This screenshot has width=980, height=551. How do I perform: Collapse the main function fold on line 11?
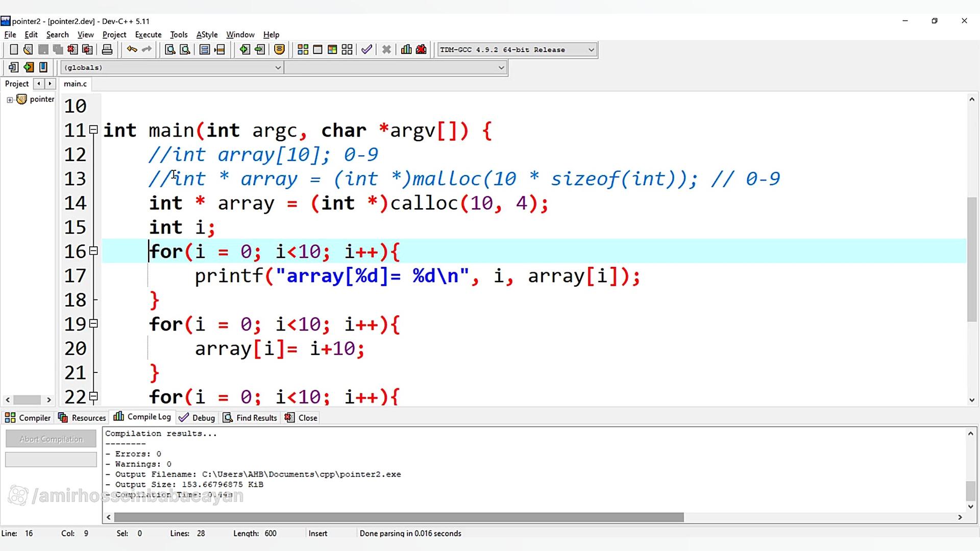(93, 130)
